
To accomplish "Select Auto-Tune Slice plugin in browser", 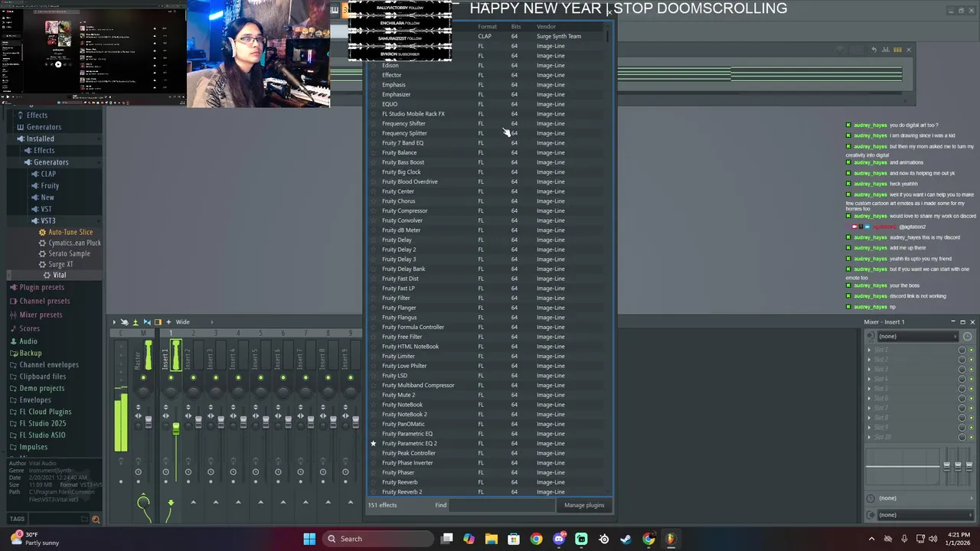I will [70, 232].
